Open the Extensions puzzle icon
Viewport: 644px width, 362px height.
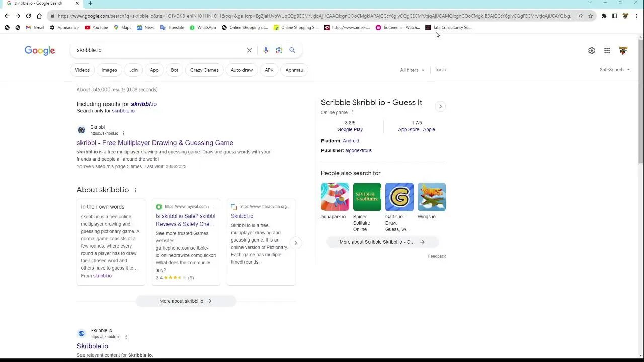click(x=604, y=16)
